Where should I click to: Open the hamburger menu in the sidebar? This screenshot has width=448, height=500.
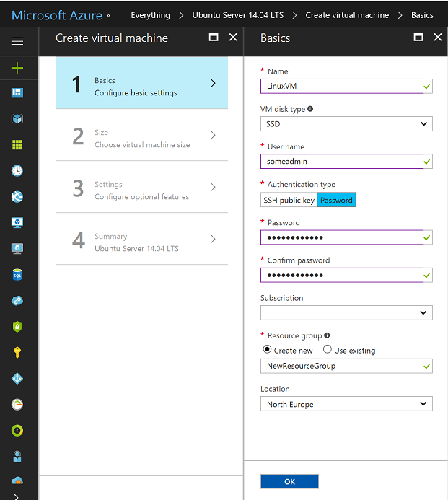click(x=17, y=41)
